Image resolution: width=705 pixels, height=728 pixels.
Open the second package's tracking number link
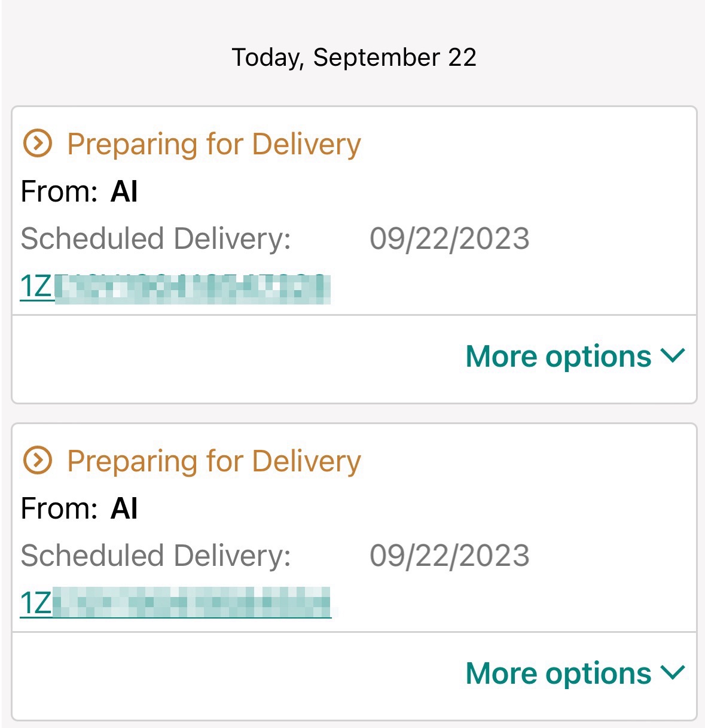pos(175,603)
